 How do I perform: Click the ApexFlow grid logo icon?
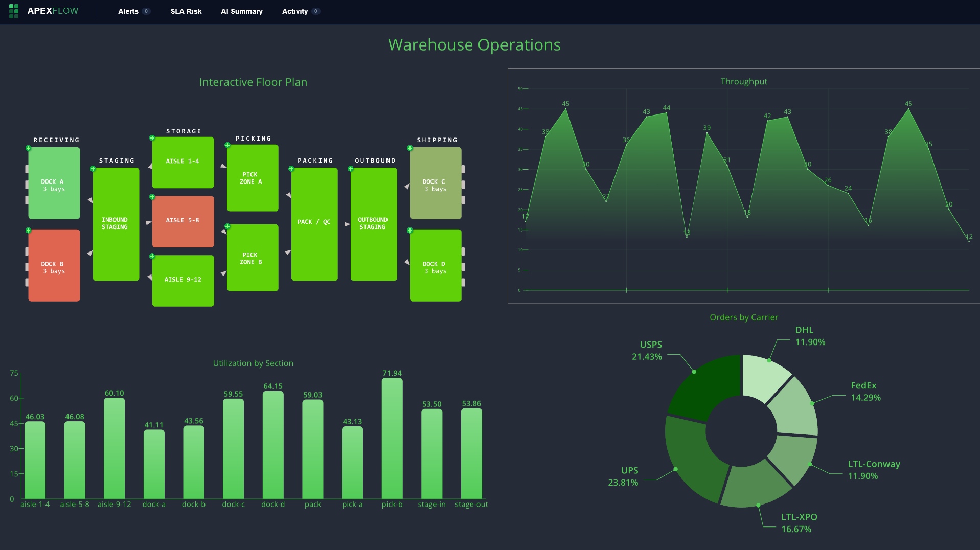[14, 11]
